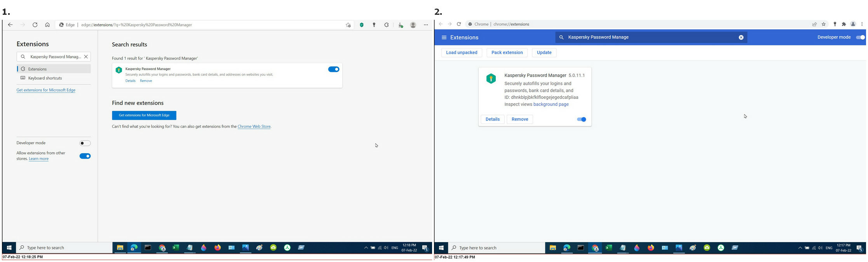Open Get extensions for Microsoft Edge sidebar link
The height and width of the screenshot is (262, 868).
click(x=46, y=90)
